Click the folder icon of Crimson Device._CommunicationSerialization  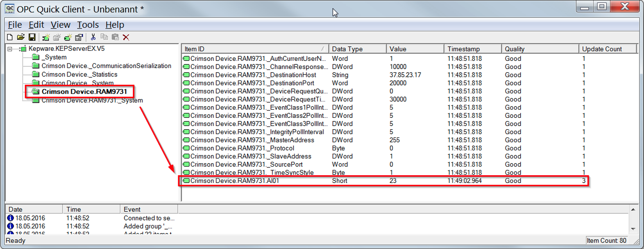(36, 66)
